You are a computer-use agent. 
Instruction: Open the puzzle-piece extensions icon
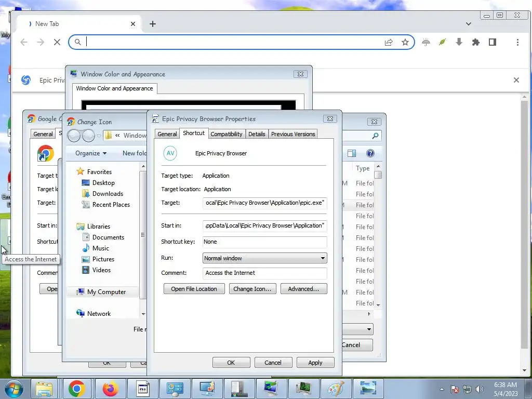pos(476,42)
